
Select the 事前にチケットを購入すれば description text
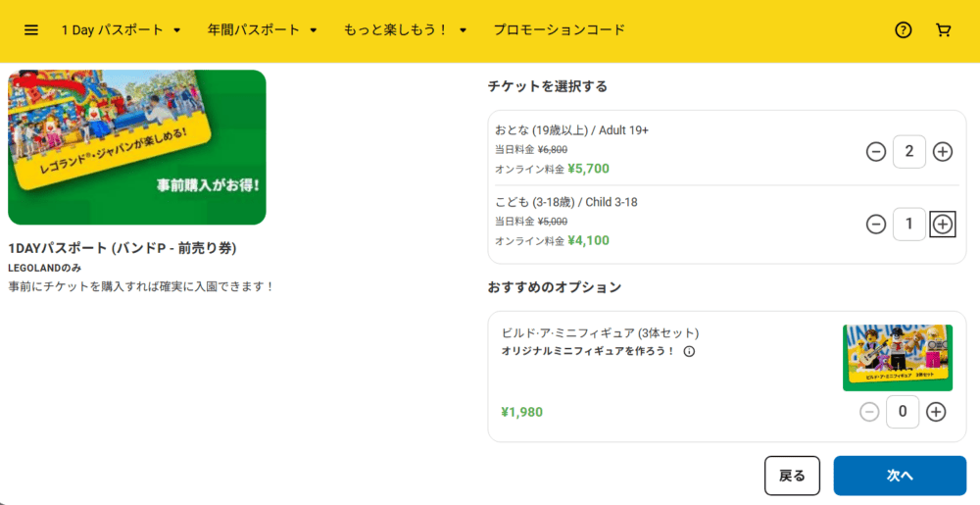click(x=141, y=287)
